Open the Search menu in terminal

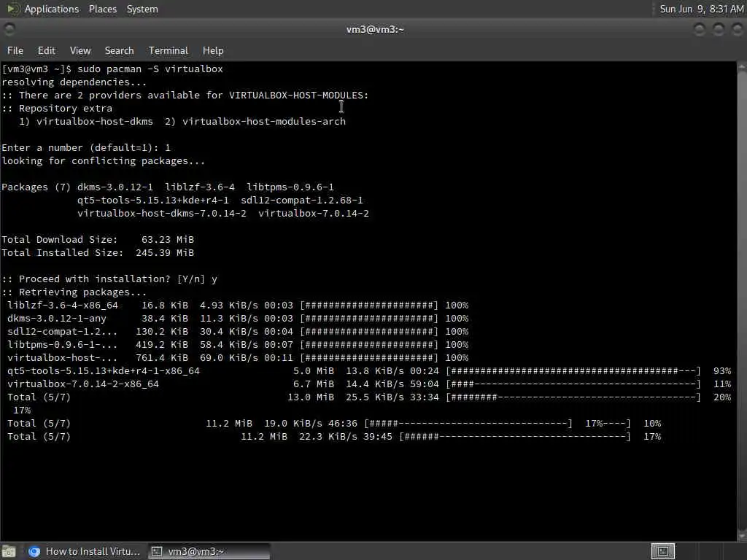point(119,50)
